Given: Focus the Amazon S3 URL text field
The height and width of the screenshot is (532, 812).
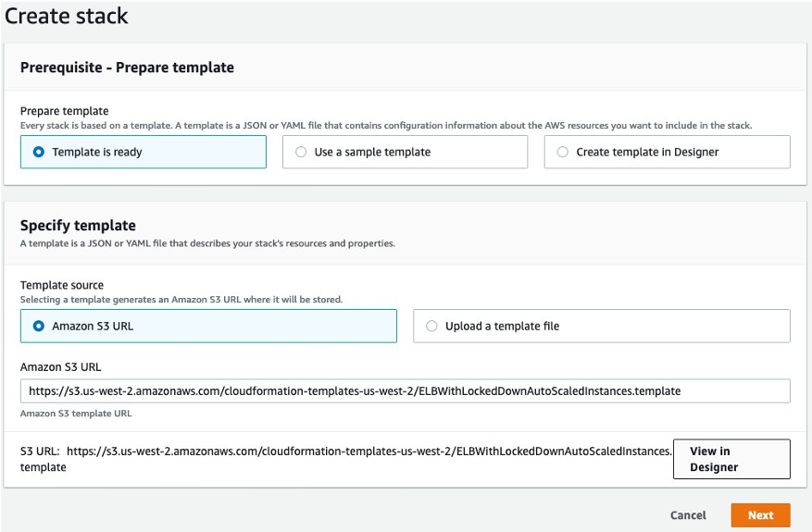Looking at the screenshot, I should 405,390.
